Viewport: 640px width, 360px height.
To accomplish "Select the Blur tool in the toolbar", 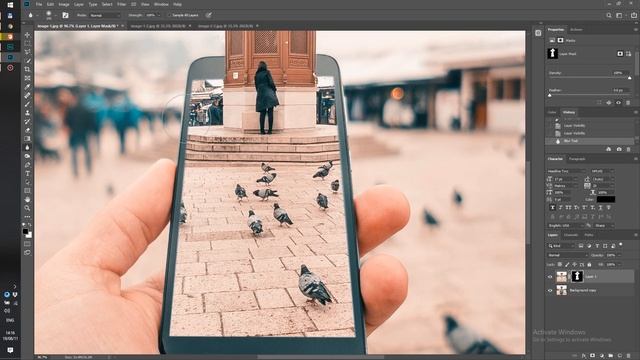I will [27, 147].
